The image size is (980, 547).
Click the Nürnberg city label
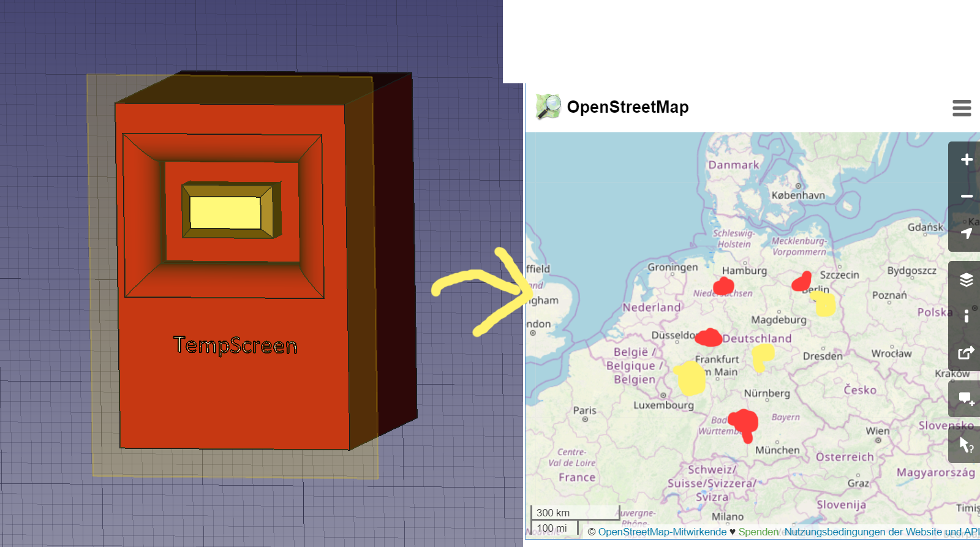coord(767,393)
